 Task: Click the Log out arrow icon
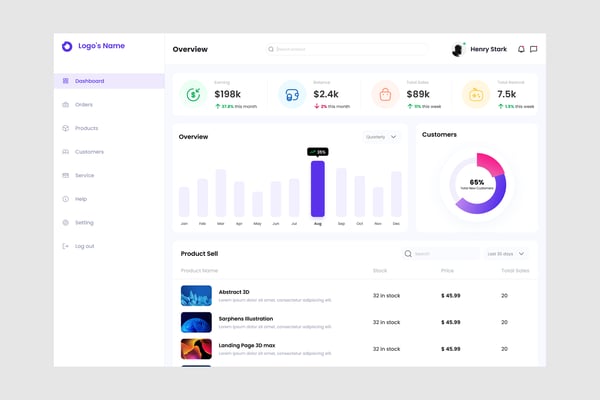point(66,246)
